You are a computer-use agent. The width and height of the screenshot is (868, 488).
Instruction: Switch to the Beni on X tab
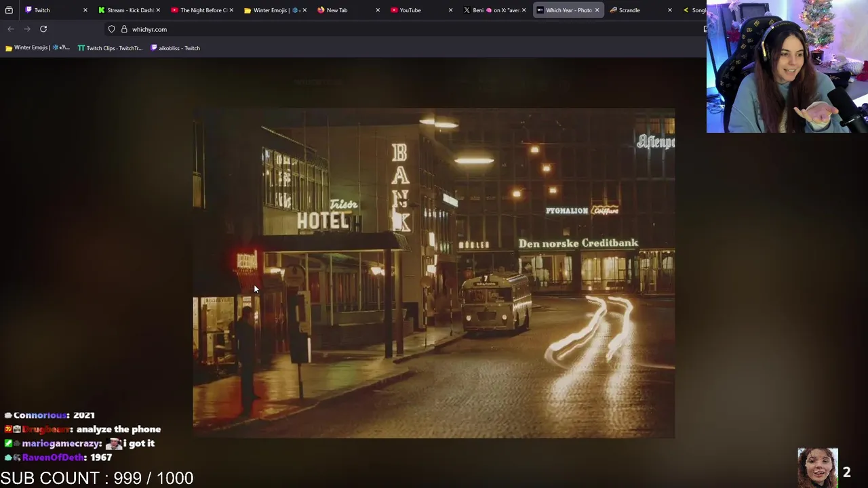point(495,10)
